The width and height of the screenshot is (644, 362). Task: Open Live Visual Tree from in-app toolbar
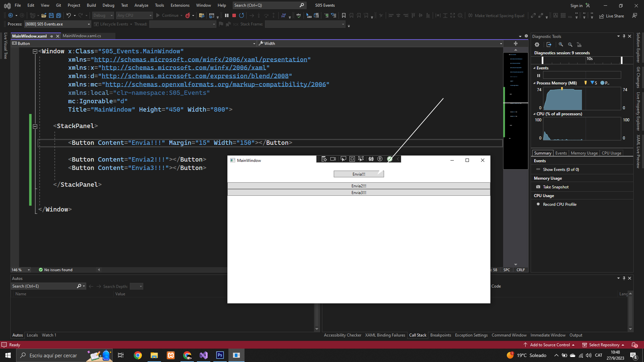point(324,159)
